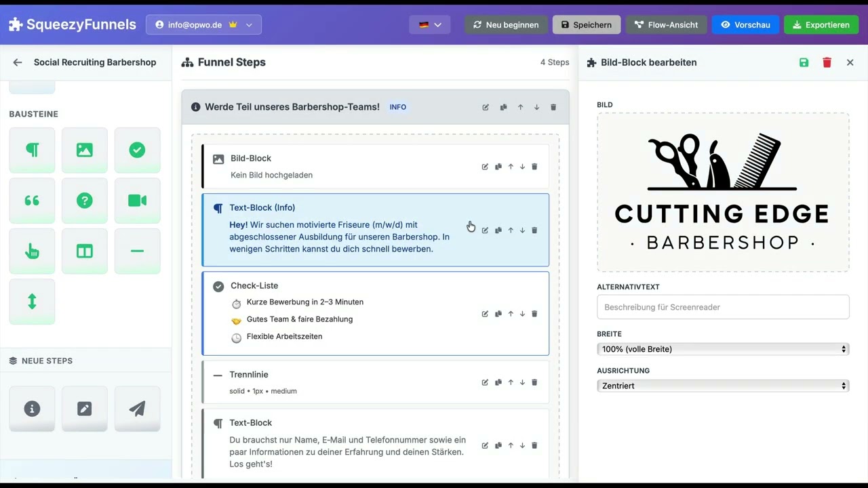Image resolution: width=868 pixels, height=488 pixels.
Task: Click the Cutting Edge Barbershop image upload area
Action: [x=723, y=192]
